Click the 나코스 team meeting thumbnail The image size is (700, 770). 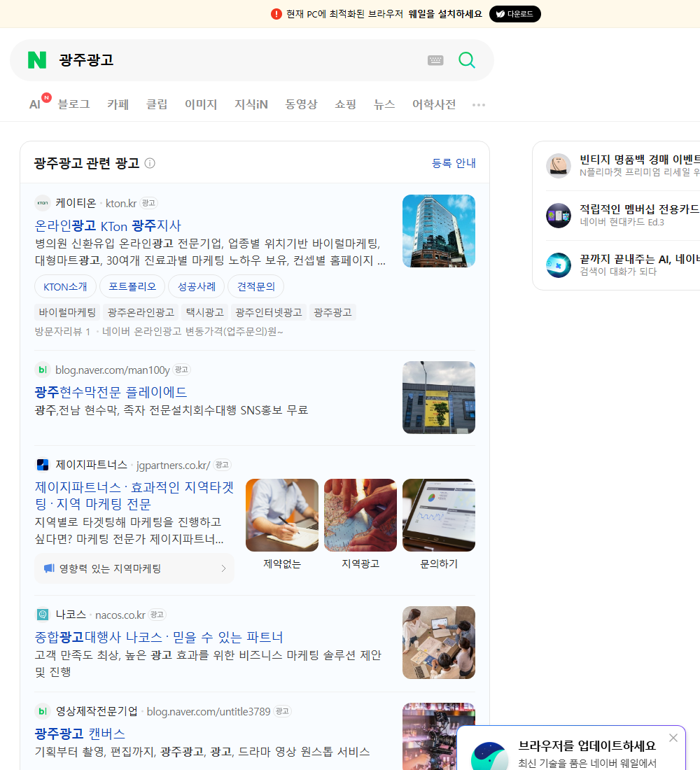click(x=439, y=643)
